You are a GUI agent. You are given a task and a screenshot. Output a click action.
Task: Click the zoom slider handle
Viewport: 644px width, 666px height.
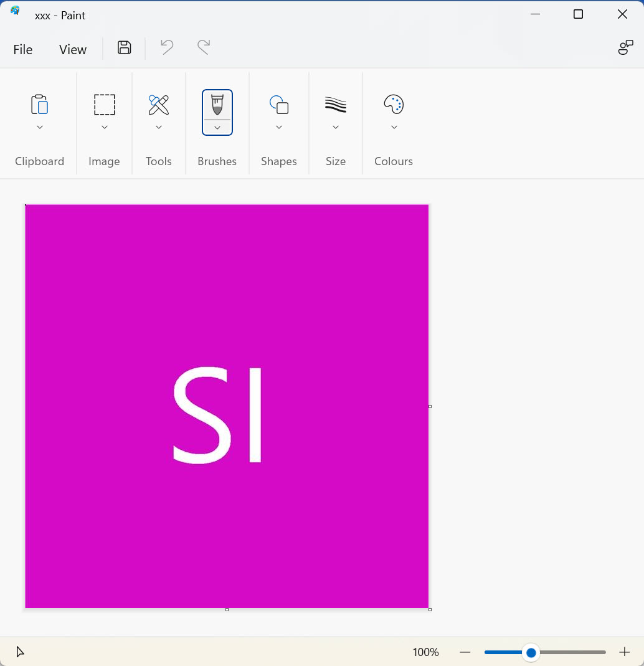point(531,652)
